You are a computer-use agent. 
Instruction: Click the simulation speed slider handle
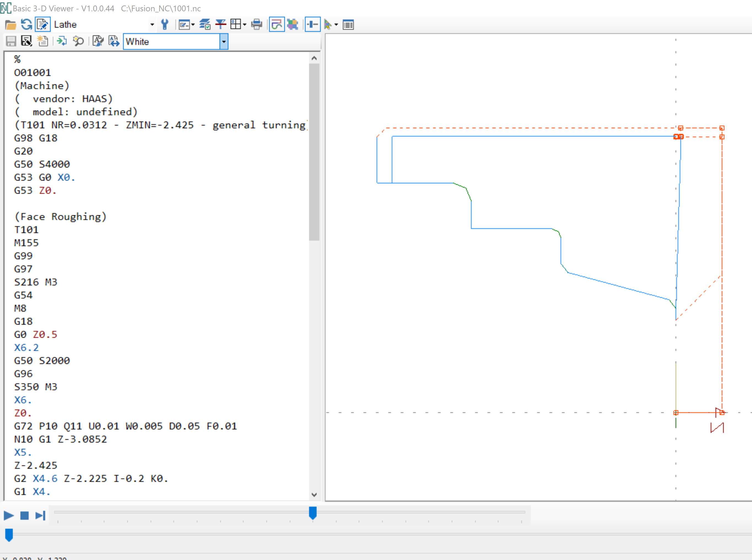click(312, 513)
